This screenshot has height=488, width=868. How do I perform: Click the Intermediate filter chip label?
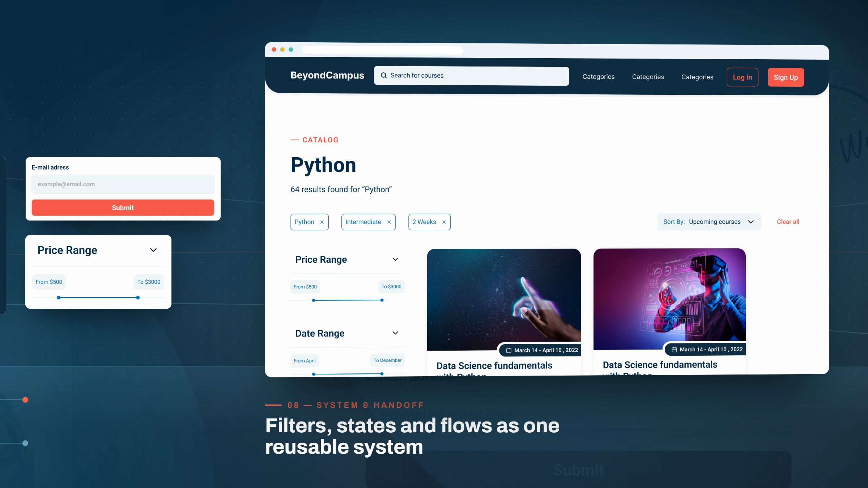click(363, 222)
